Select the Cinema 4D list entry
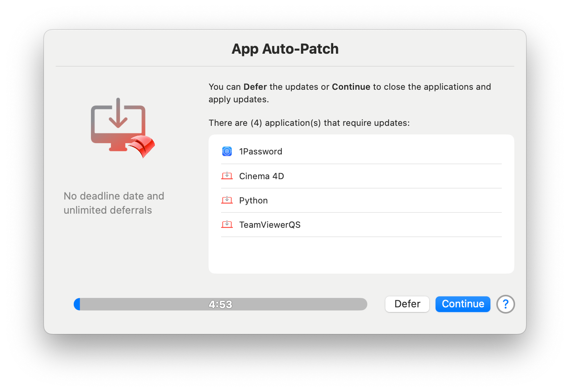570x392 pixels. 361,176
